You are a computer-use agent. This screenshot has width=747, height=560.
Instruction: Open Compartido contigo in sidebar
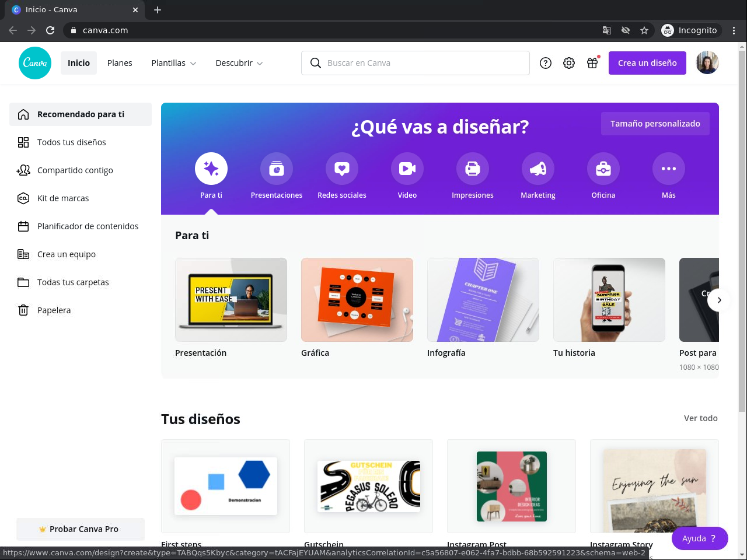(x=81, y=170)
